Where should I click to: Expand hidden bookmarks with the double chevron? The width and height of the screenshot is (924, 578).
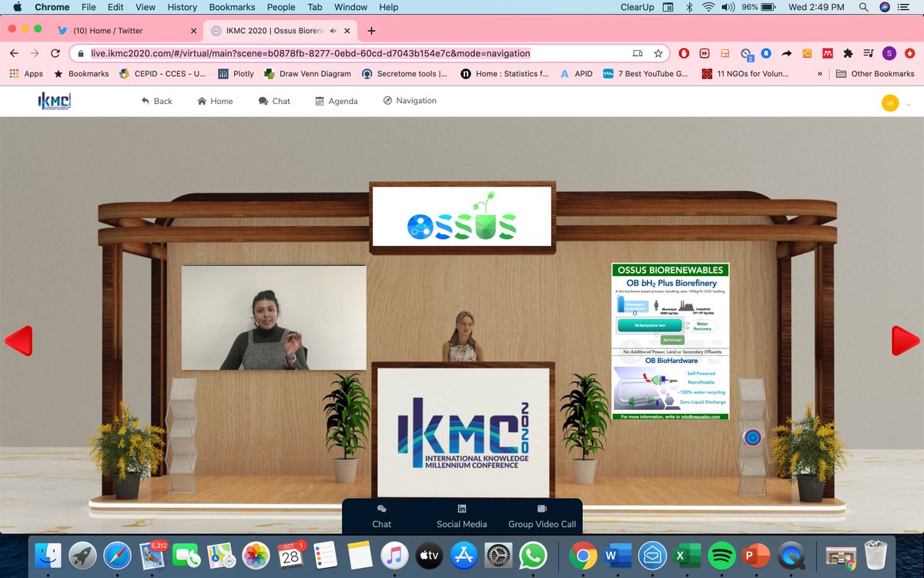tap(819, 74)
